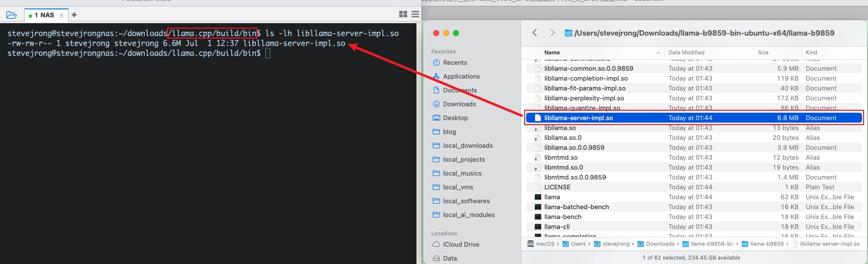
Task: Click the Favorites sidebar section header
Action: [444, 51]
